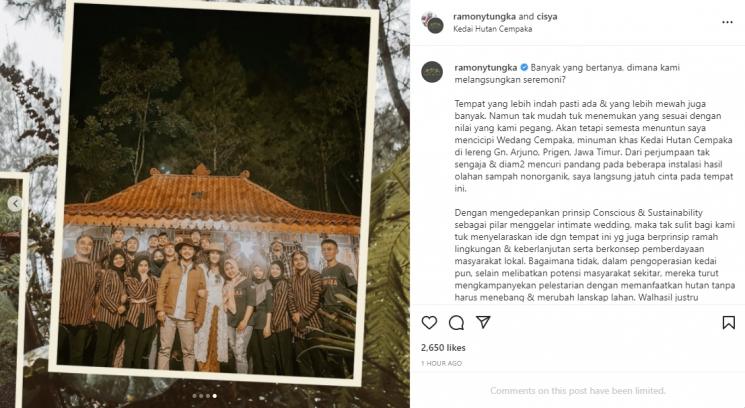This screenshot has width=745, height=408.
Task: Select the second carousel dot indicator
Action: point(201,396)
